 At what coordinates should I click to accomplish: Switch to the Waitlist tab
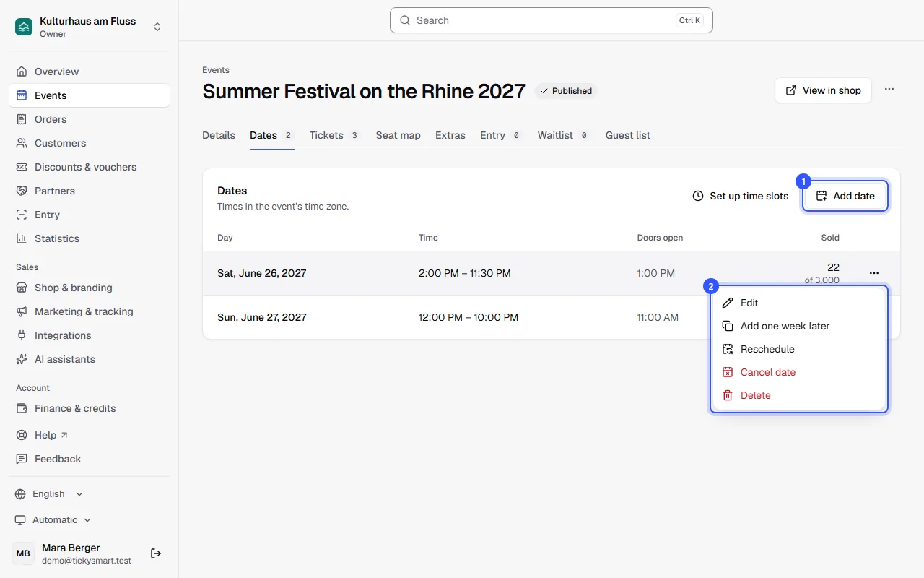(564, 135)
